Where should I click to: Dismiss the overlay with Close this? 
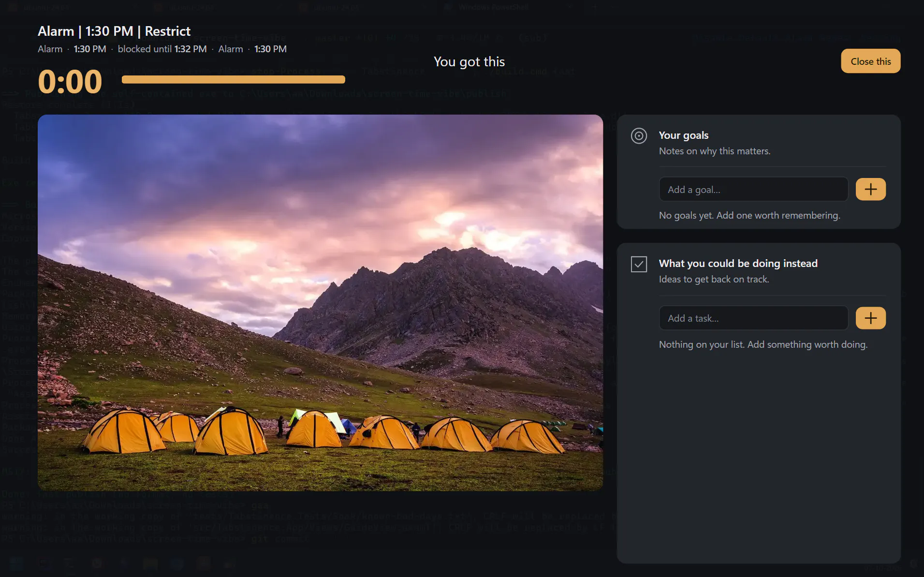tap(870, 61)
